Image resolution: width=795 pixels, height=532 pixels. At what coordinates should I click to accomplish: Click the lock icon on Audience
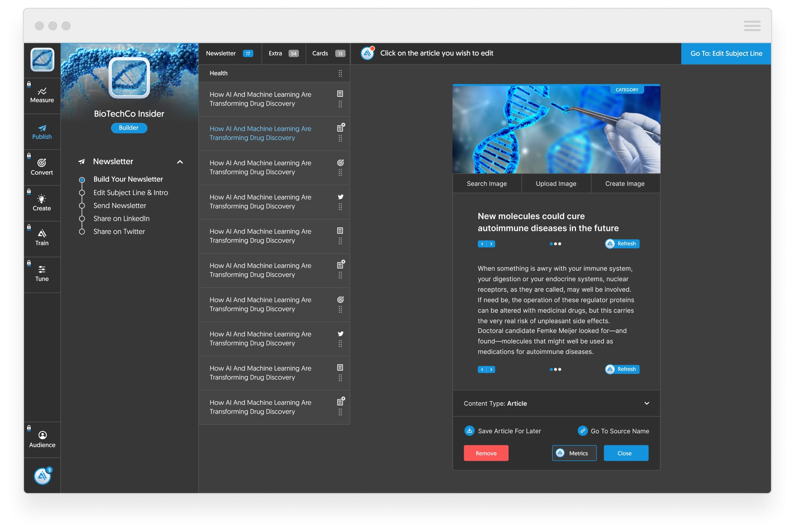(x=29, y=428)
